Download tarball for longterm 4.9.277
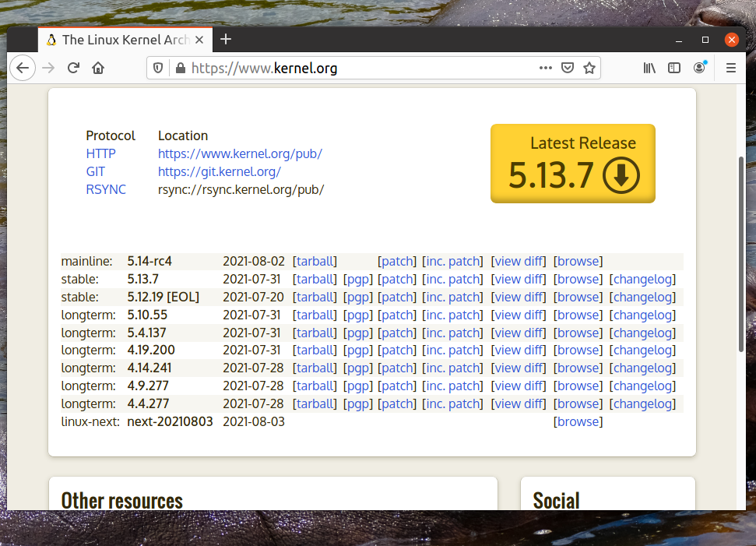This screenshot has width=756, height=546. coord(315,386)
